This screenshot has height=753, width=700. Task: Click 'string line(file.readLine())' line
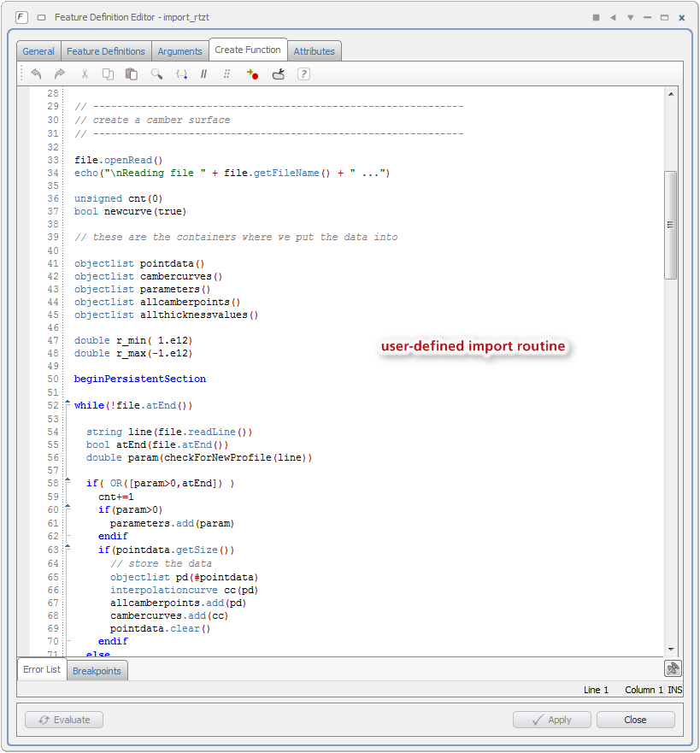point(169,432)
